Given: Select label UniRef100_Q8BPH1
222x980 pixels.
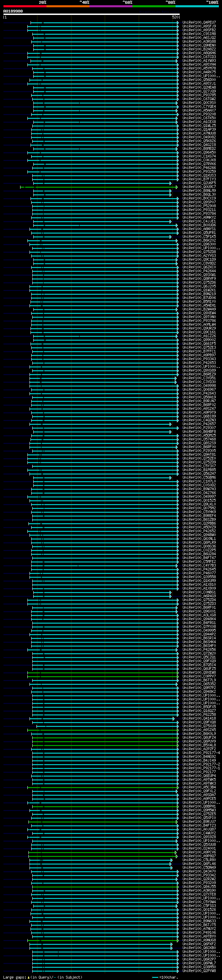Looking at the screenshot, I should 199,806.
